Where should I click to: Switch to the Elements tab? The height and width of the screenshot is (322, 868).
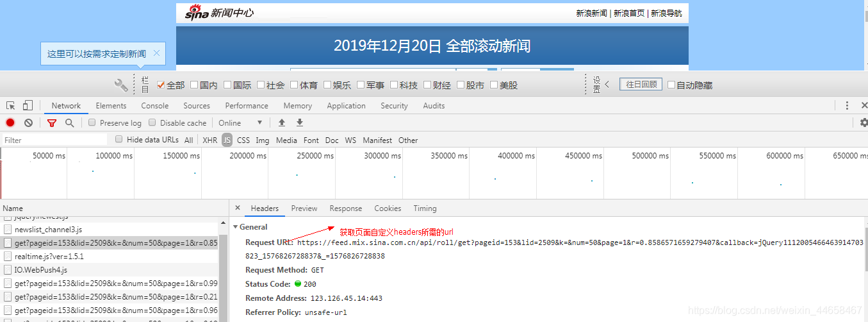(x=111, y=106)
